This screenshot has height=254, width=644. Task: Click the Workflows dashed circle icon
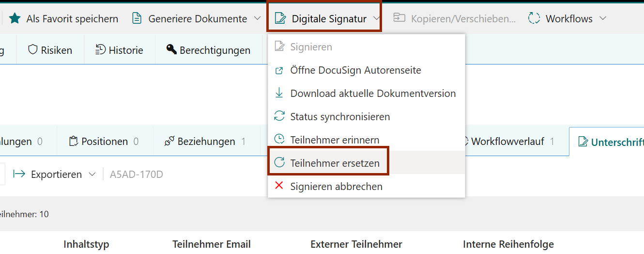(534, 19)
